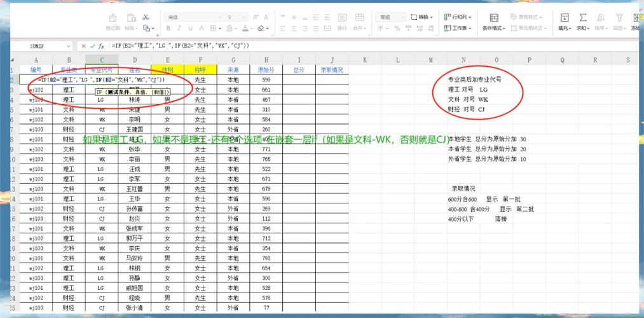Click the decrease indent icon
This screenshot has width=644, height=318.
tap(316, 18)
